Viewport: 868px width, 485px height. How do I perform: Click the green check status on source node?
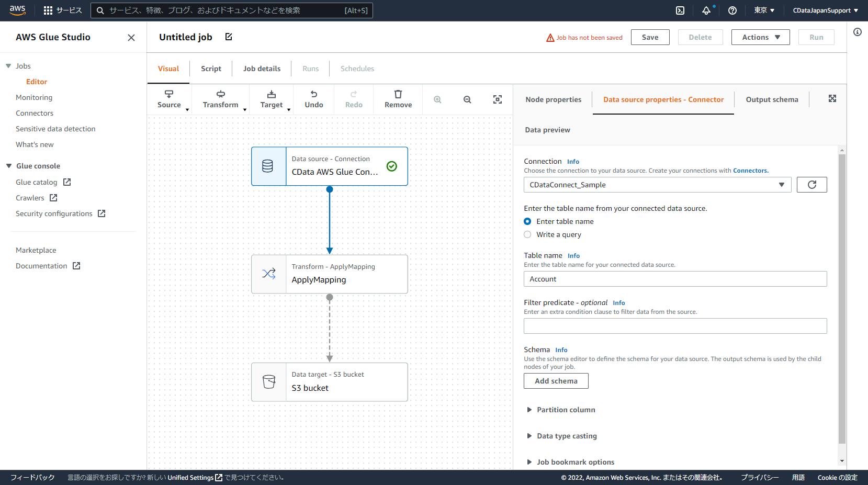pyautogui.click(x=391, y=166)
